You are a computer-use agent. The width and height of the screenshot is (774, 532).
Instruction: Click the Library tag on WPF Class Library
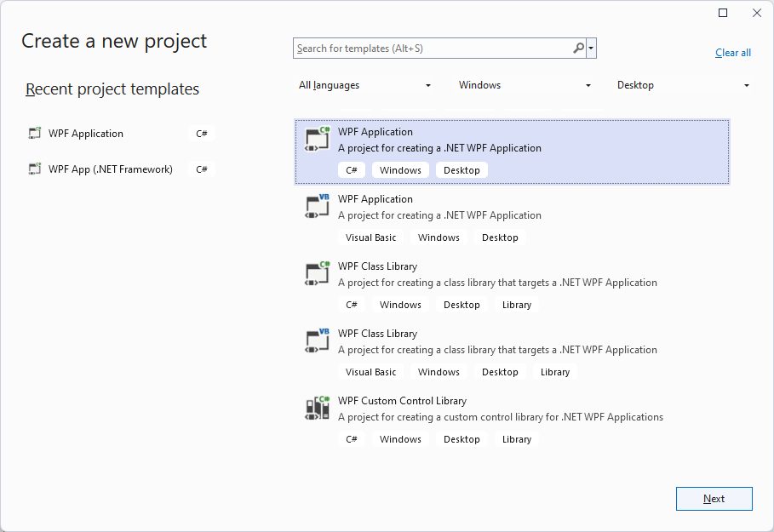516,304
